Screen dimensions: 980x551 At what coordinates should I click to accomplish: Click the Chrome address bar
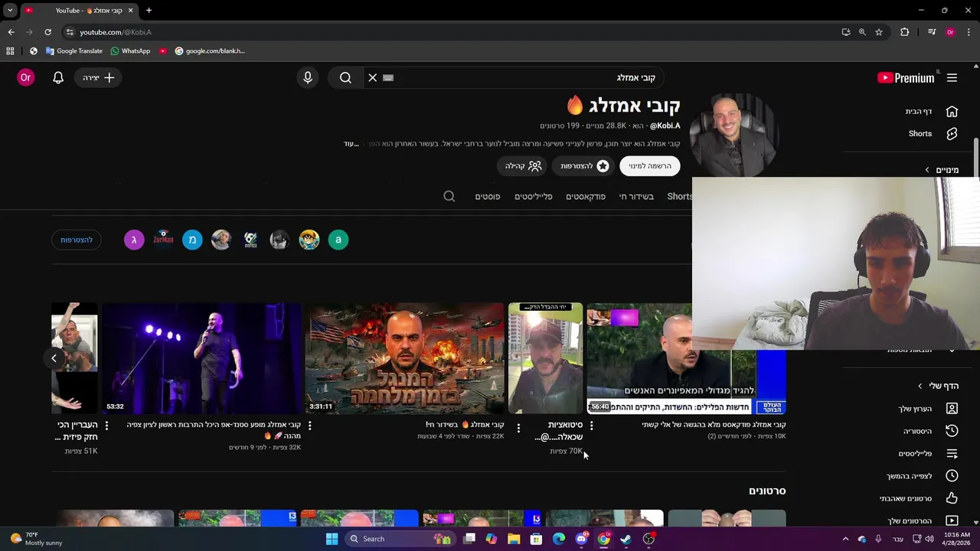coord(452,32)
